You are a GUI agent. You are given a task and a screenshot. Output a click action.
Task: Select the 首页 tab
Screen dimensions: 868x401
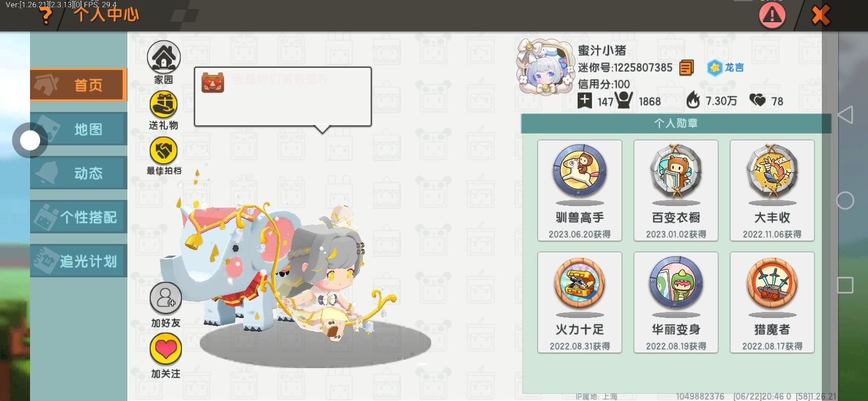[x=78, y=85]
